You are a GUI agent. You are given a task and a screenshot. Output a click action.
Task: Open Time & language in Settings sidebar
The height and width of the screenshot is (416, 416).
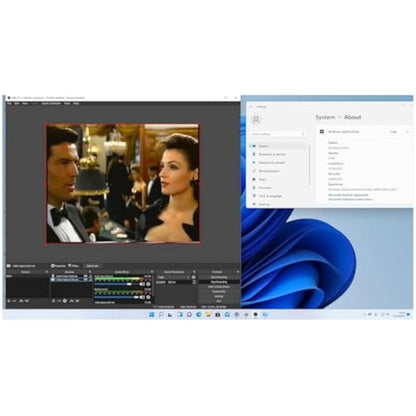tap(278, 196)
